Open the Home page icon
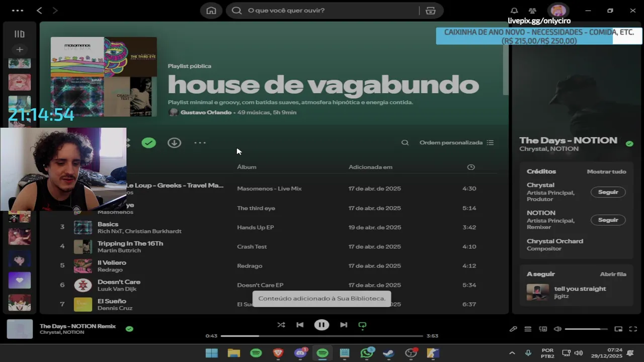The width and height of the screenshot is (644, 362). click(211, 11)
